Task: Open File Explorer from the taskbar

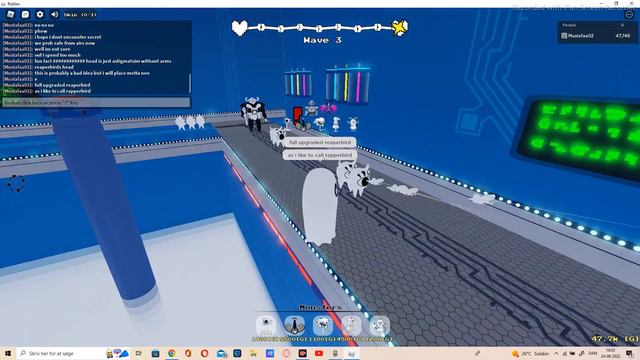Action: 253,353
